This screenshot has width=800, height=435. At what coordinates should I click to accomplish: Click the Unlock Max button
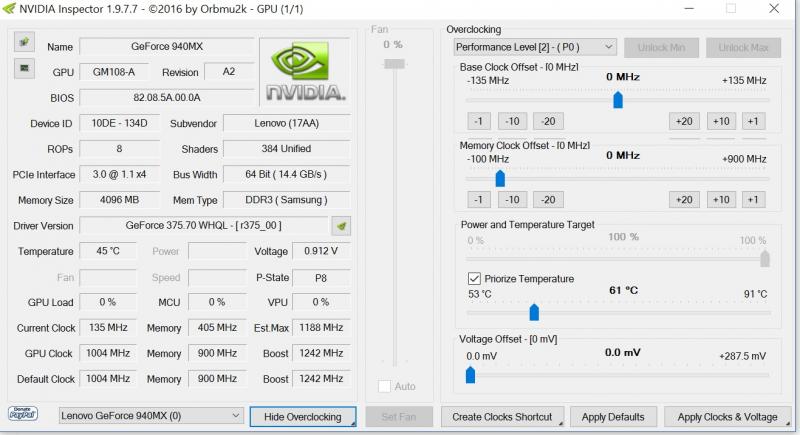coord(743,47)
